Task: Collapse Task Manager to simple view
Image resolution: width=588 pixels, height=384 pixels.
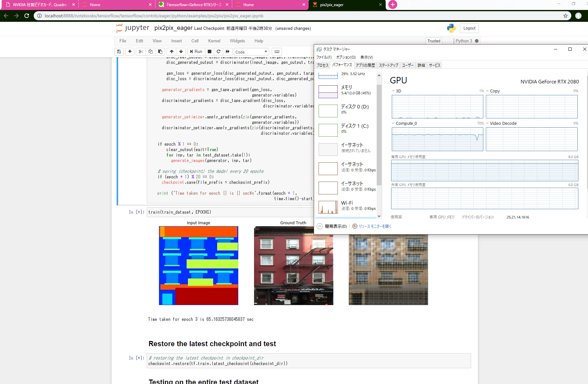Action: [x=332, y=226]
